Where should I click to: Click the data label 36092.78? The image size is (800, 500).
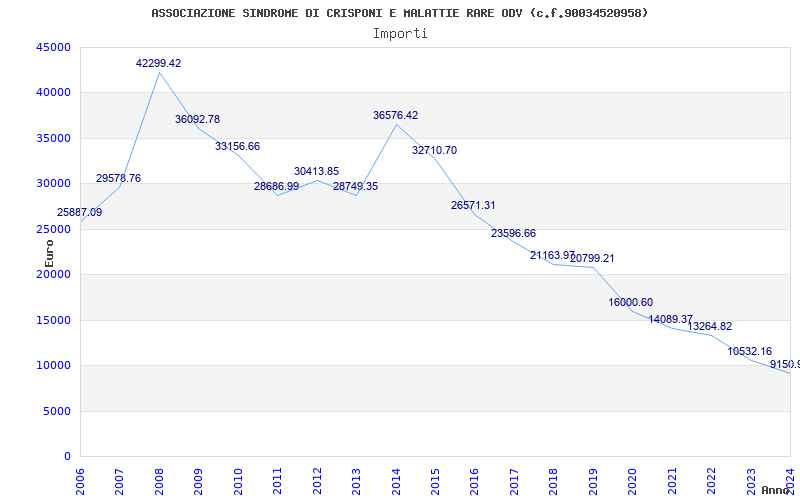click(197, 119)
